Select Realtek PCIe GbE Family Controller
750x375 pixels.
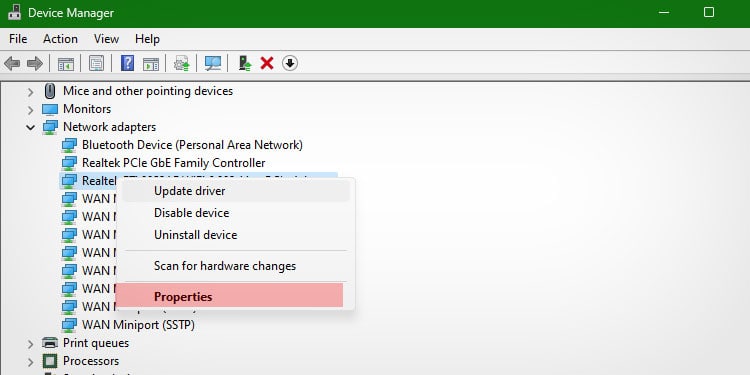click(x=174, y=163)
